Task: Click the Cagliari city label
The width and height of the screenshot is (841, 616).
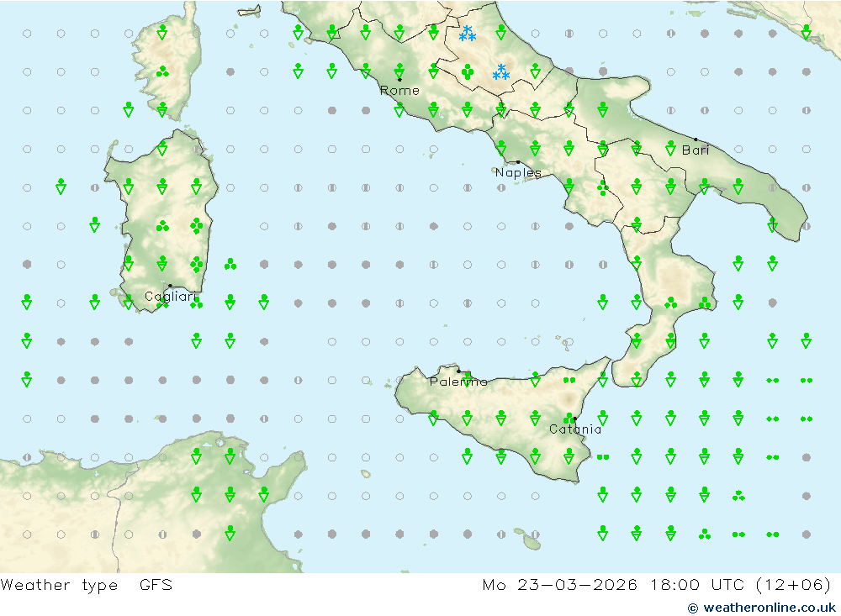Action: (x=171, y=297)
